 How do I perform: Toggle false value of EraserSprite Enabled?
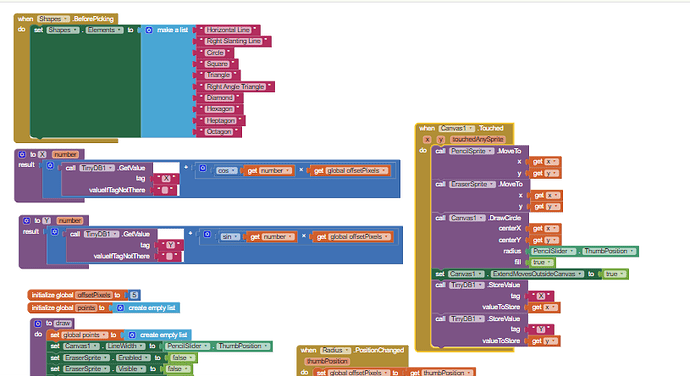point(181,358)
